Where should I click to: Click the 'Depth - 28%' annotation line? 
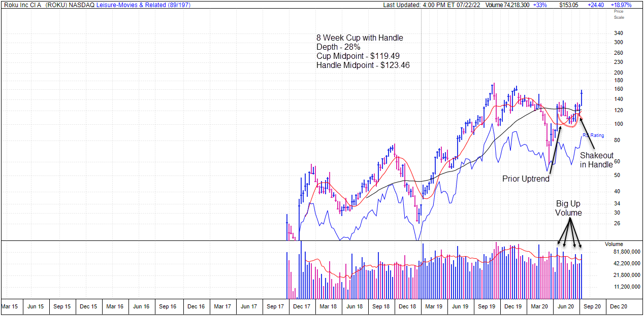(x=338, y=47)
